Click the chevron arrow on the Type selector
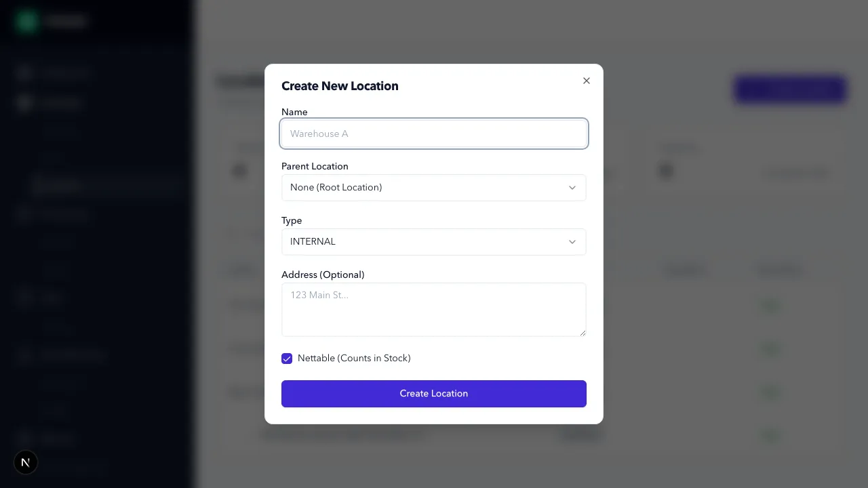The image size is (868, 488). [x=572, y=242]
